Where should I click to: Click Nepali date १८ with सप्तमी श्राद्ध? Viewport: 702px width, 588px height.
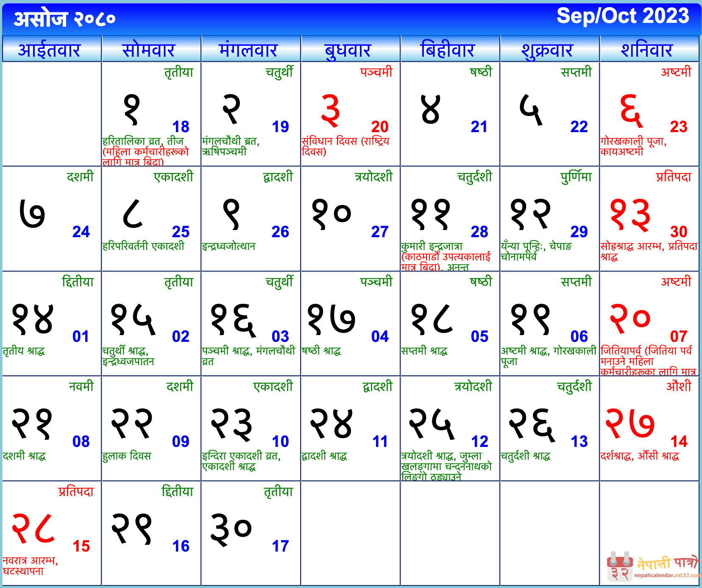[432, 319]
